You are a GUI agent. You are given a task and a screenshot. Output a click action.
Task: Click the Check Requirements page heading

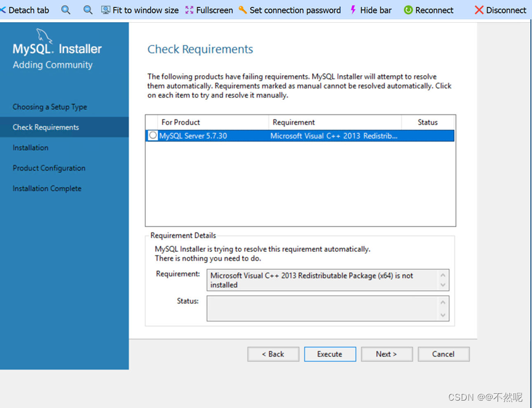pyautogui.click(x=200, y=49)
